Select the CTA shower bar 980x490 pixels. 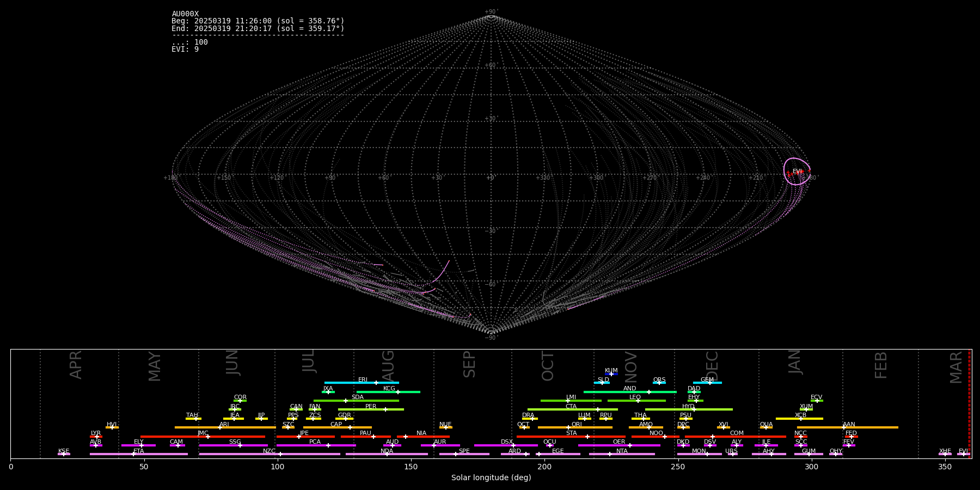click(x=573, y=409)
